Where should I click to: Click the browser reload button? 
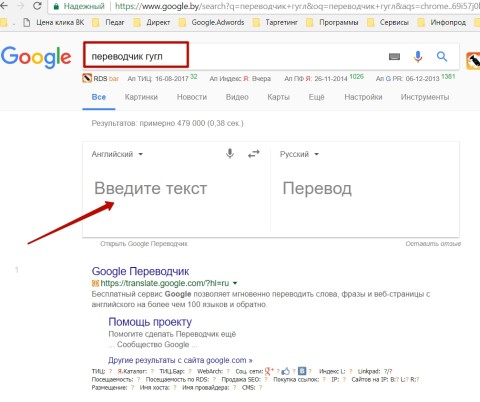pyautogui.click(x=37, y=5)
